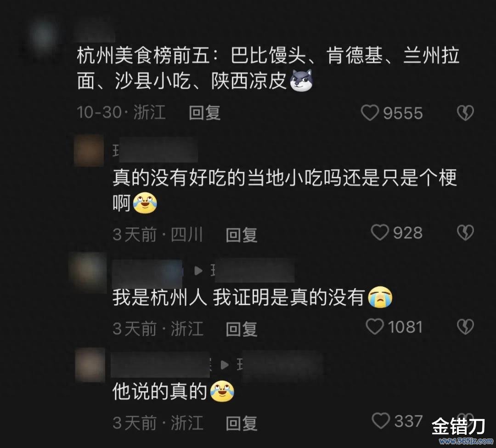This screenshot has width=496, height=448.
Task: Dislike the 我是杭州人 comment
Action: 465,327
